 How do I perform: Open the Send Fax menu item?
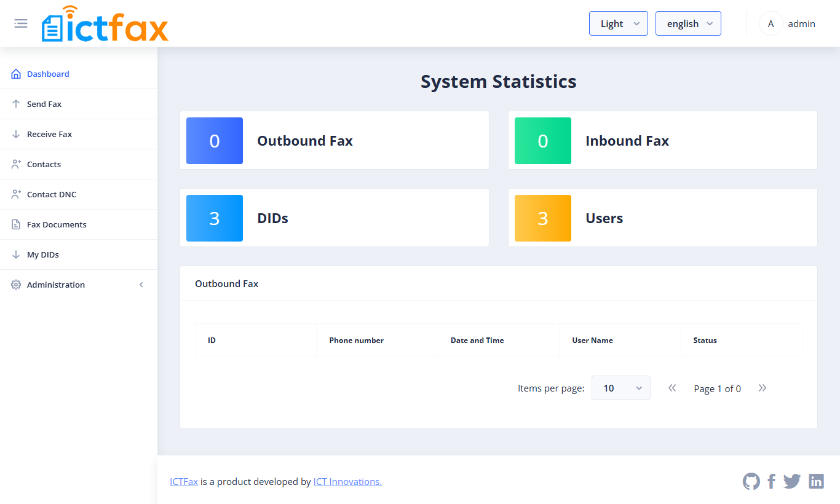(x=79, y=104)
